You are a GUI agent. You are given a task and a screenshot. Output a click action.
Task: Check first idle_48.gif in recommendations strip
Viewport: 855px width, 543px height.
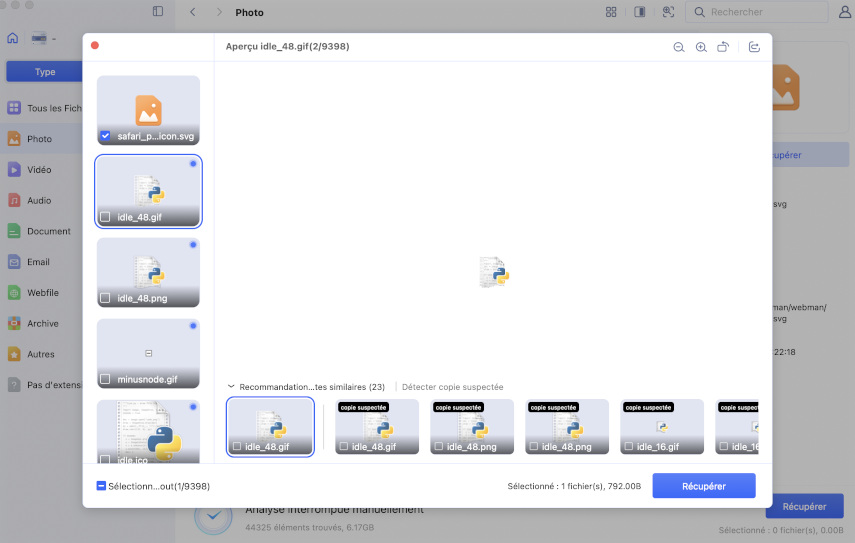tap(237, 447)
